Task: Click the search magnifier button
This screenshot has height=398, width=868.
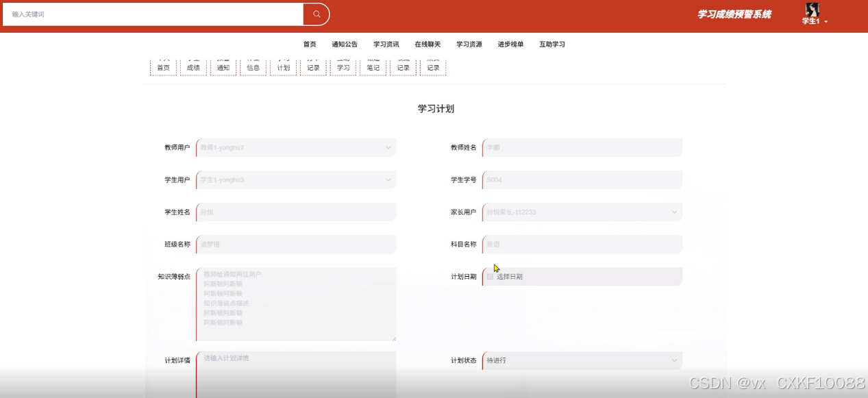Action: (x=317, y=14)
